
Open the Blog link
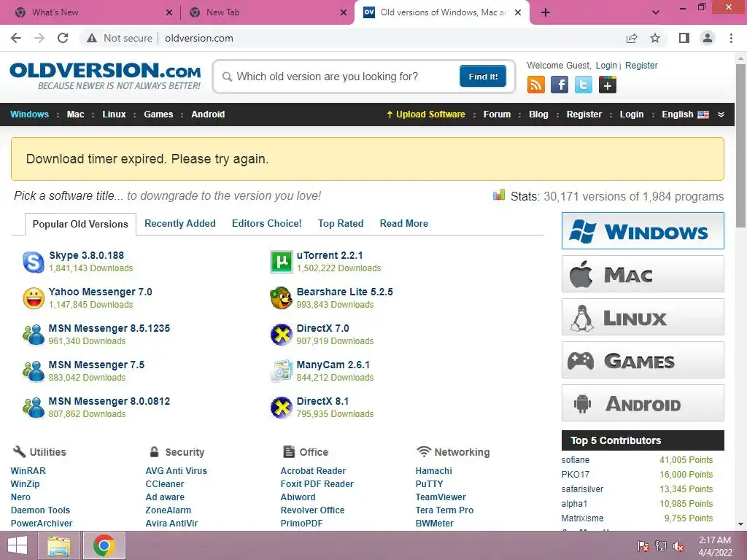point(538,114)
